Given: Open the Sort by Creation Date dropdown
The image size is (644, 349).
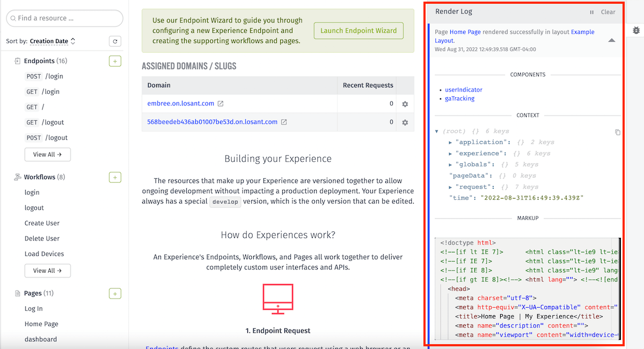Looking at the screenshot, I should point(53,41).
